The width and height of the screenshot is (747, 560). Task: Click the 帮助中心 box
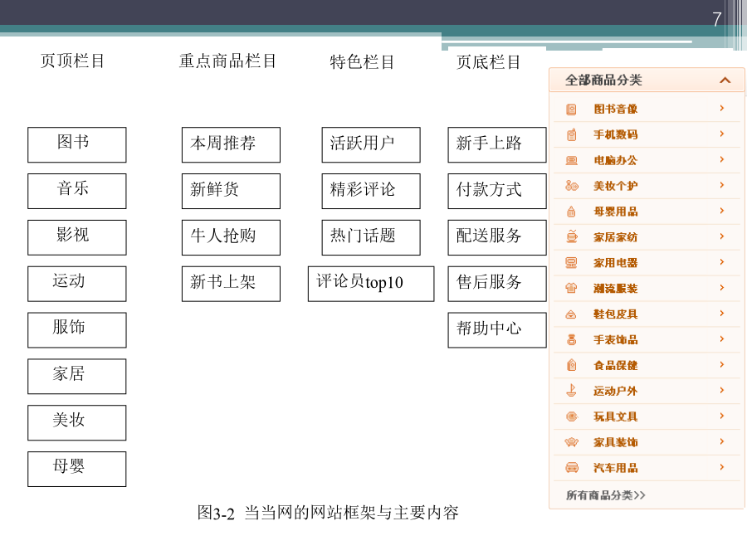pos(497,330)
